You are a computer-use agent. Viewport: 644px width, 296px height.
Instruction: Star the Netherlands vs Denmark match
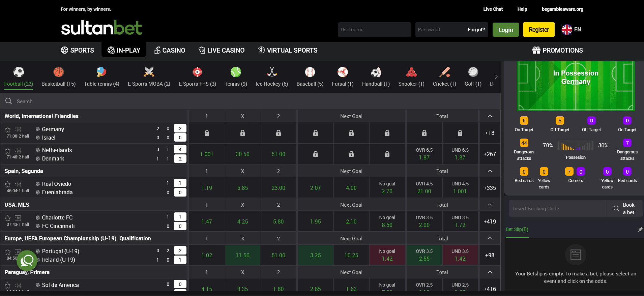(x=8, y=151)
